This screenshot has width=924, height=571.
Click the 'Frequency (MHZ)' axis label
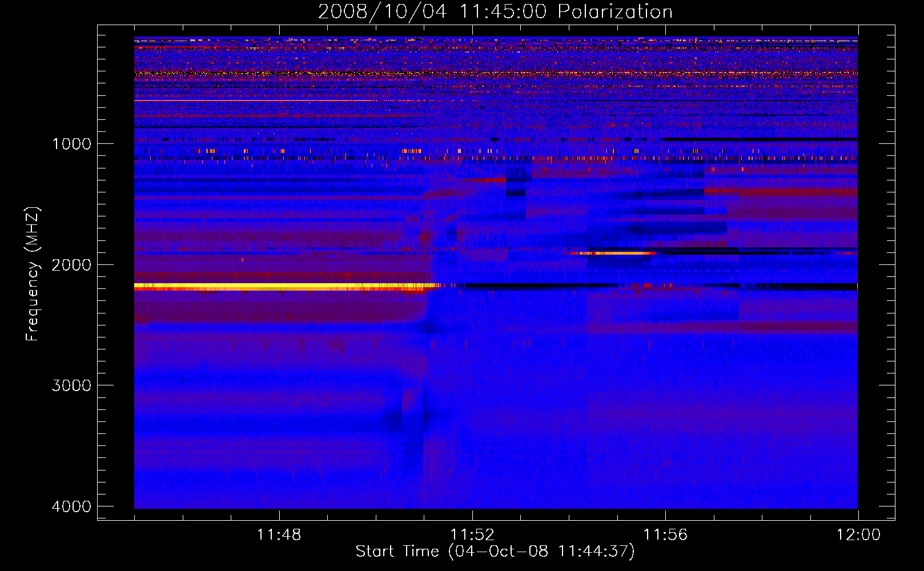tap(33, 274)
